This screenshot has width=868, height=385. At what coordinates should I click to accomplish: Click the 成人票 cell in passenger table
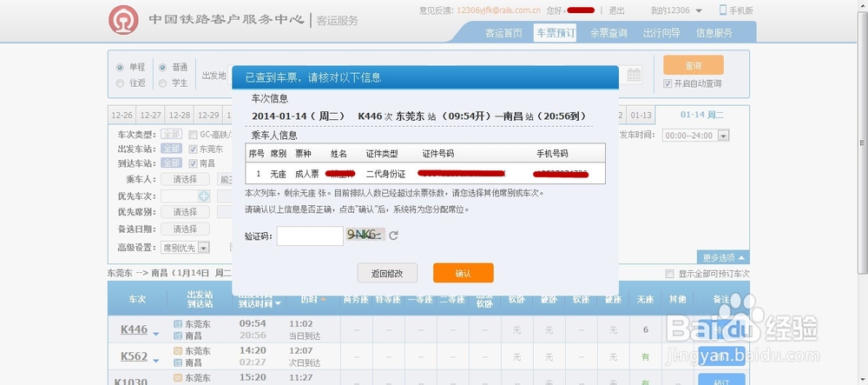[x=306, y=174]
